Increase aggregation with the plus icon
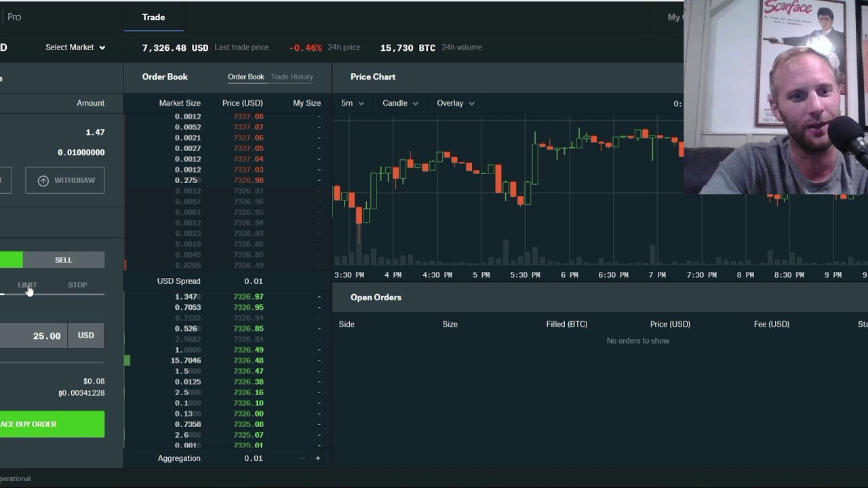 317,458
